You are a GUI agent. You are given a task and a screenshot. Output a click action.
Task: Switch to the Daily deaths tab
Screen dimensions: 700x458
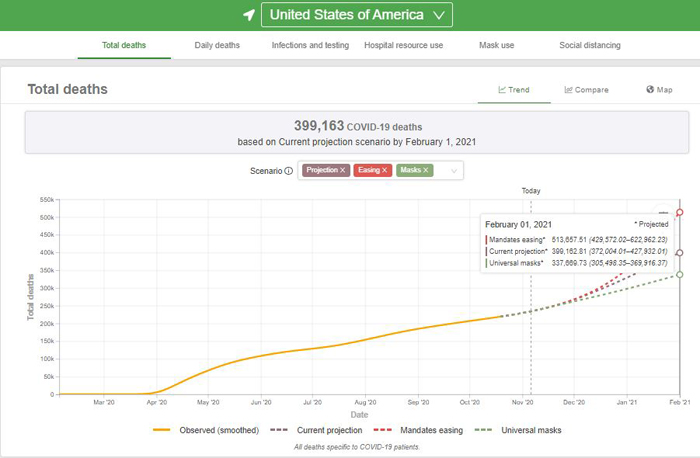coord(217,45)
